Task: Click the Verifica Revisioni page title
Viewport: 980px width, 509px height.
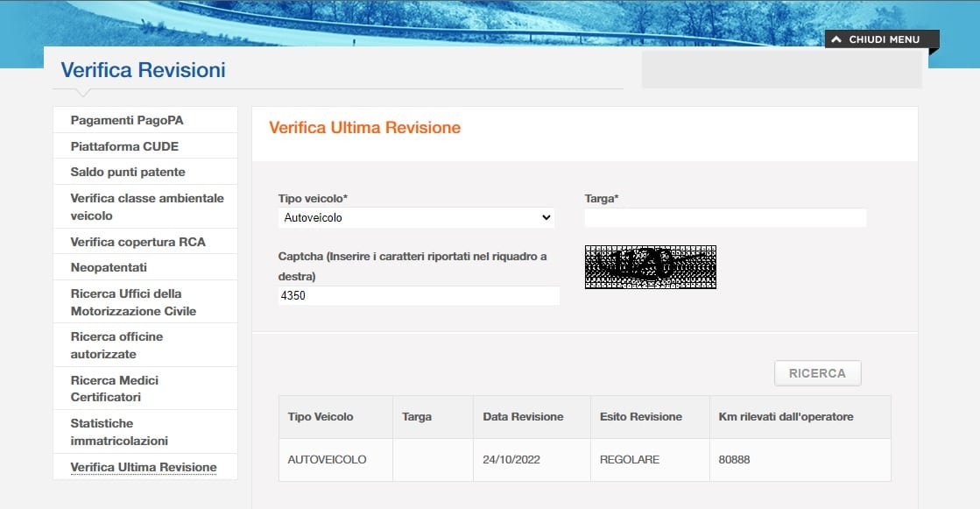Action: click(x=143, y=70)
